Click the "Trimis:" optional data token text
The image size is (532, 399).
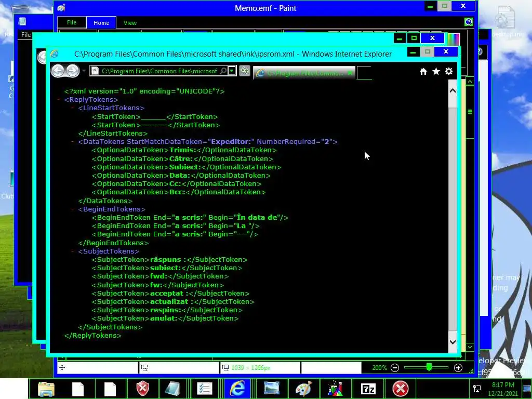183,150
